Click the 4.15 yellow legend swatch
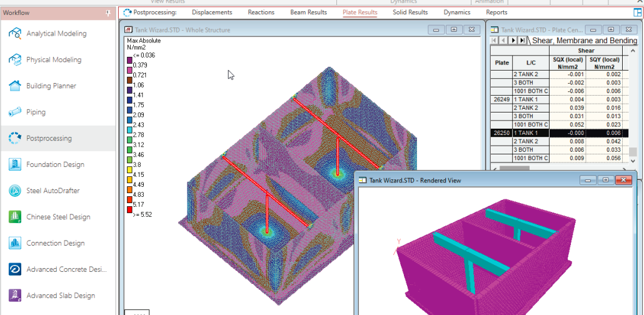 coord(129,169)
